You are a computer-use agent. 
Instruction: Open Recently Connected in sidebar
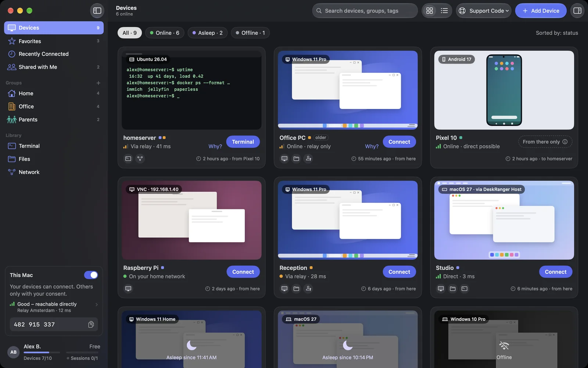(x=54, y=54)
